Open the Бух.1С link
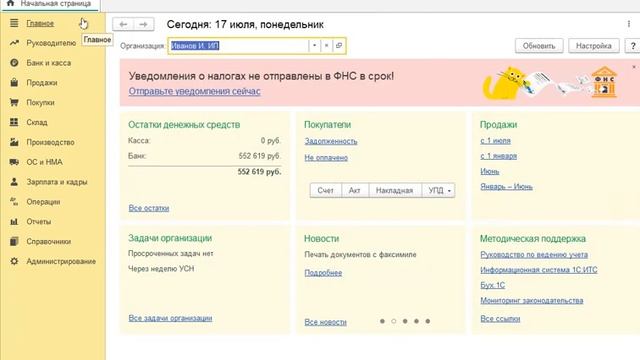Viewport: 640px width, 360px height. (493, 285)
